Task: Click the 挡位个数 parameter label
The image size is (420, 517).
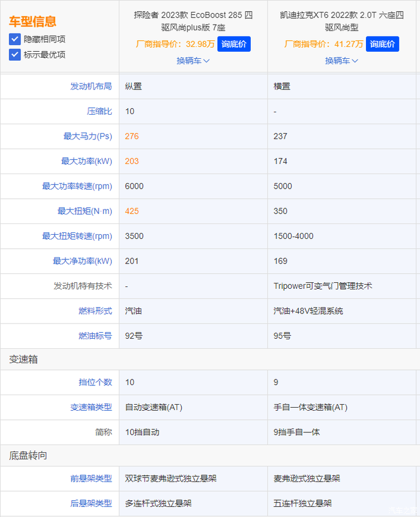Action: pos(95,382)
